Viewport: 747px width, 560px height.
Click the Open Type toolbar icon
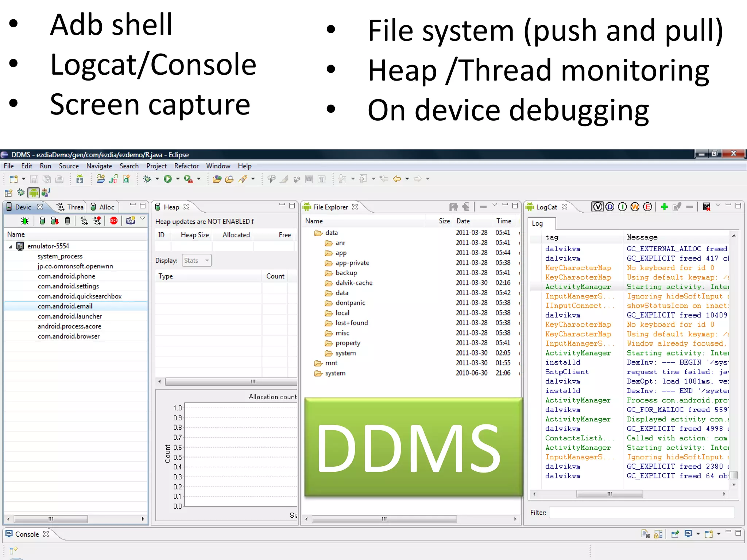(217, 179)
